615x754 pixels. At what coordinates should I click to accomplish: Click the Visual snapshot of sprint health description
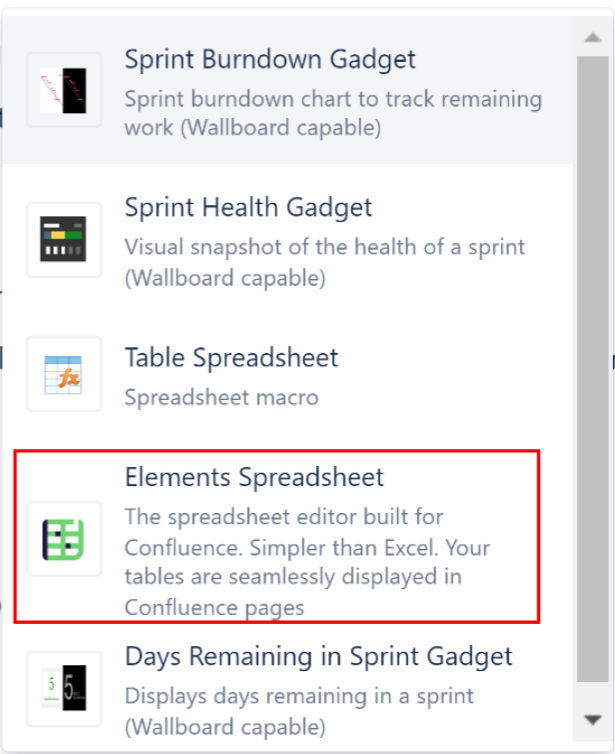click(x=324, y=247)
